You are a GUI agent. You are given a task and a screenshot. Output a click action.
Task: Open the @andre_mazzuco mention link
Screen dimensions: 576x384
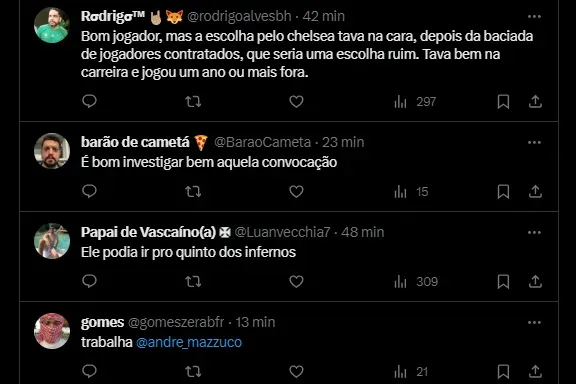[x=189, y=342]
